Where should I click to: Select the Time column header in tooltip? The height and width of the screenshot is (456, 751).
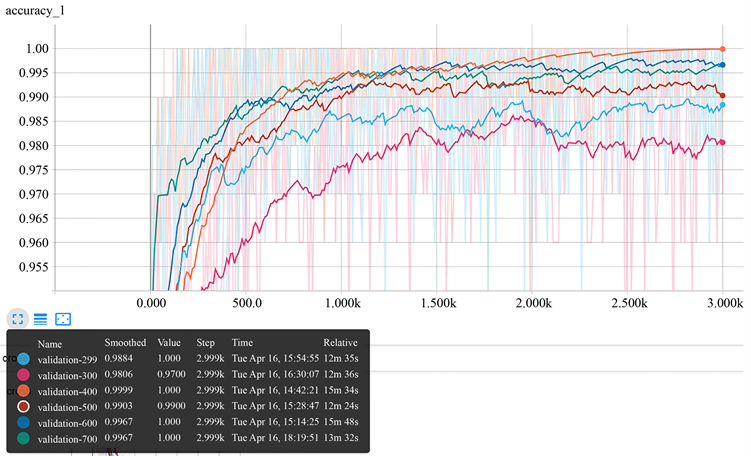[x=242, y=341]
